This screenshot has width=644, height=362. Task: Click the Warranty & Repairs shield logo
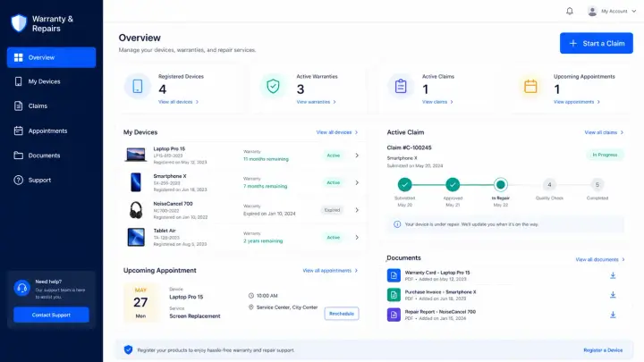(19, 23)
